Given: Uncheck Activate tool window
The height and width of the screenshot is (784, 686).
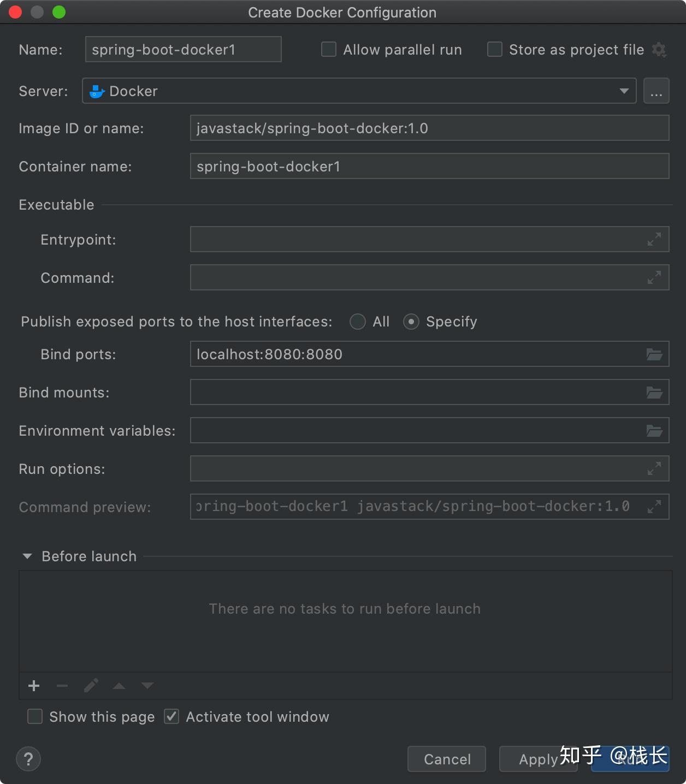Looking at the screenshot, I should coord(171,716).
